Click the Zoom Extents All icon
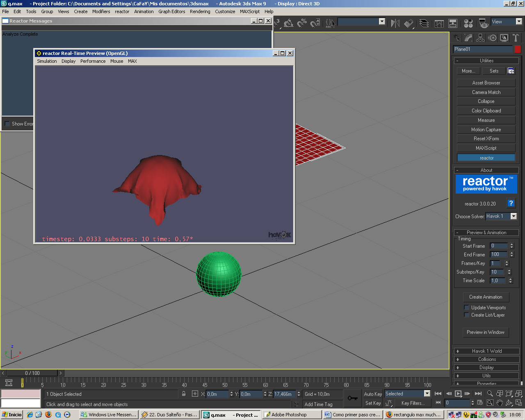525x420 pixels. [518, 394]
